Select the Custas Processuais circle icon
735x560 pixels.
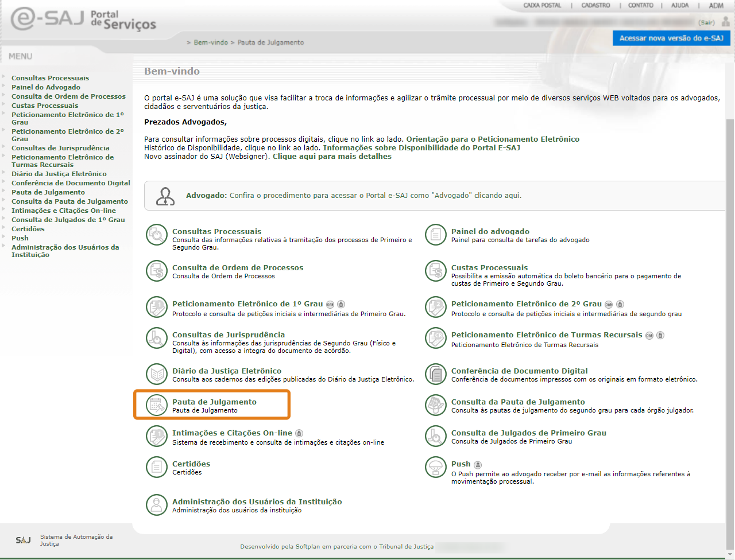coord(436,271)
